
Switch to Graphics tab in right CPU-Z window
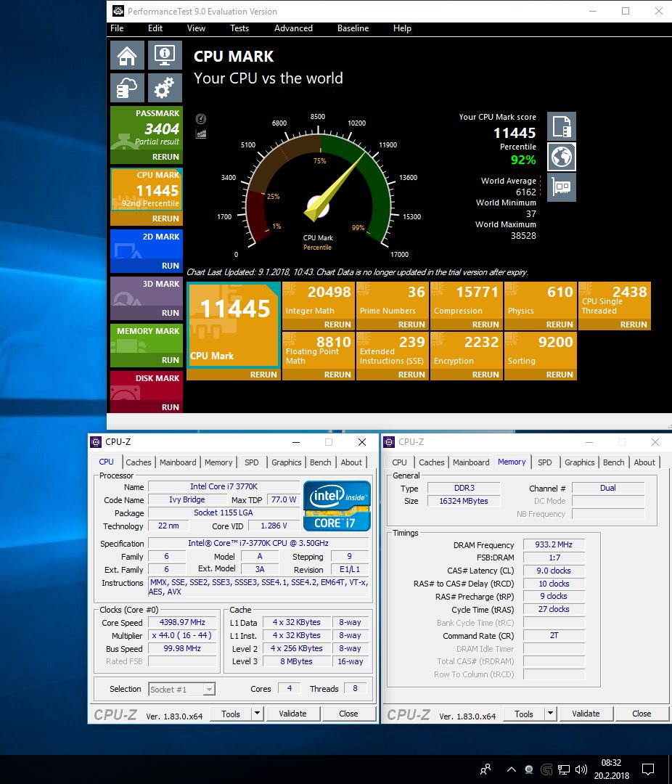click(x=580, y=462)
